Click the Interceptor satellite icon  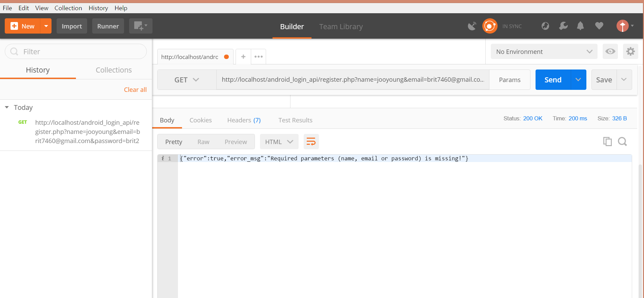coord(472,26)
